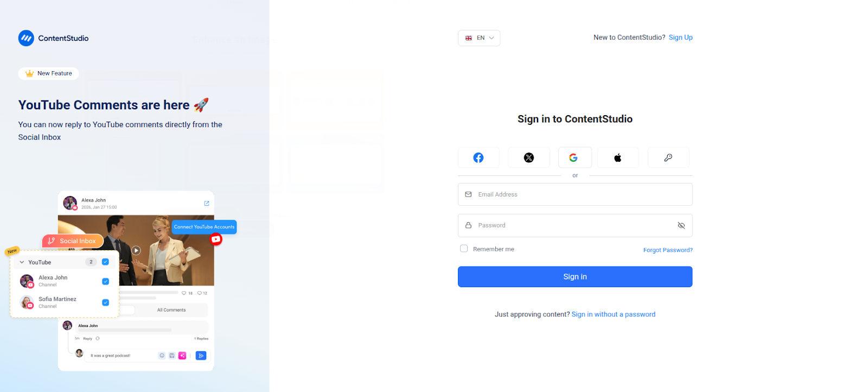Open the EN language dropdown

(x=479, y=38)
